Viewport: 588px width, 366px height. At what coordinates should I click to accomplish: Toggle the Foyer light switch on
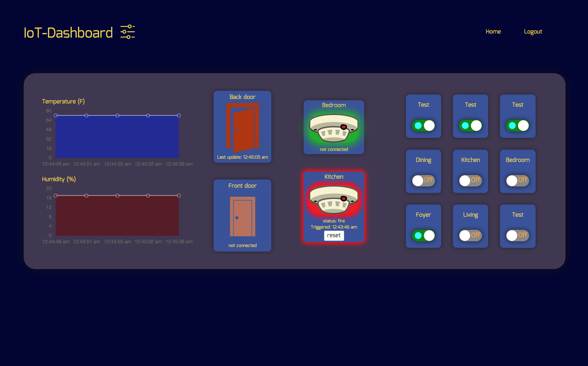click(423, 235)
